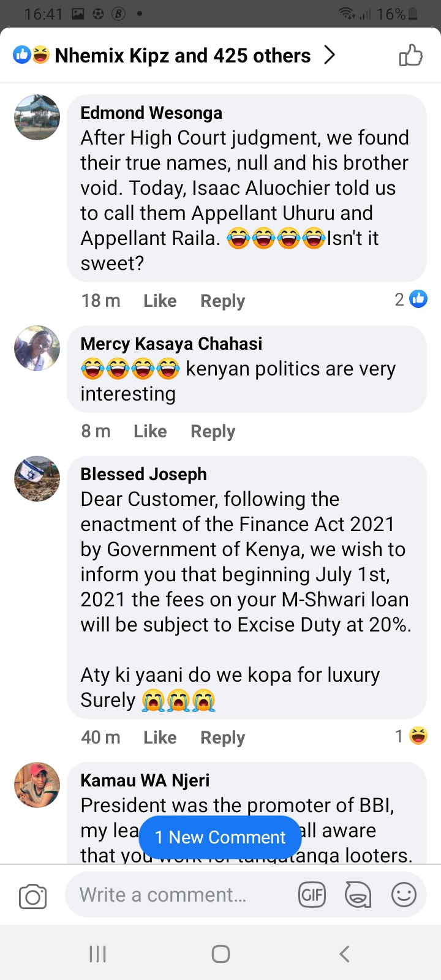Open Blessed Joseph's profile name
The height and width of the screenshot is (980, 441).
click(x=144, y=474)
